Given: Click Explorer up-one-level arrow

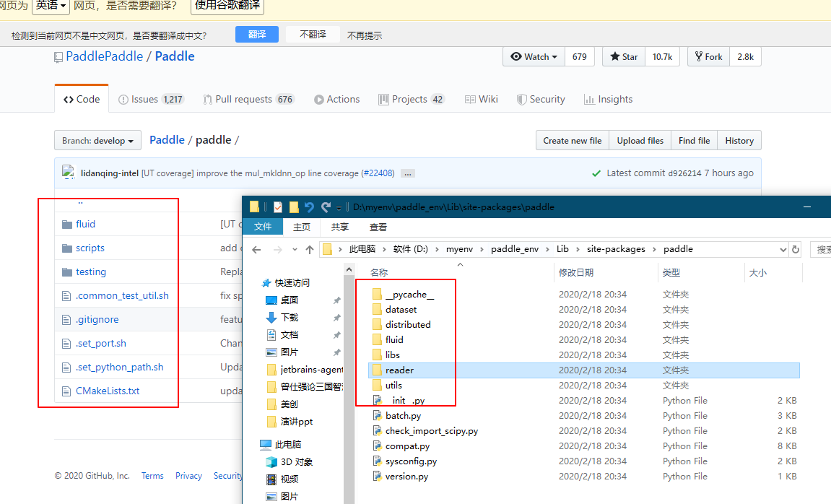Looking at the screenshot, I should click(310, 249).
